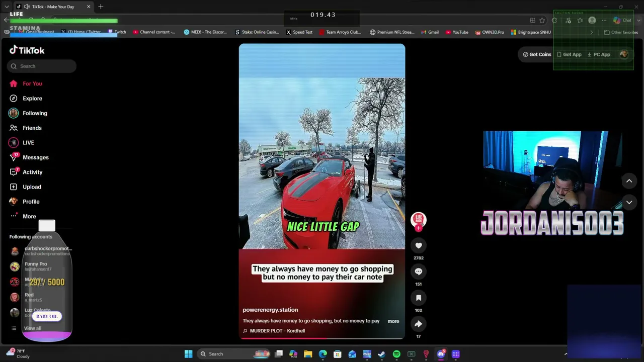Open Channel content bookmark
The width and height of the screenshot is (644, 362).
coord(154,32)
